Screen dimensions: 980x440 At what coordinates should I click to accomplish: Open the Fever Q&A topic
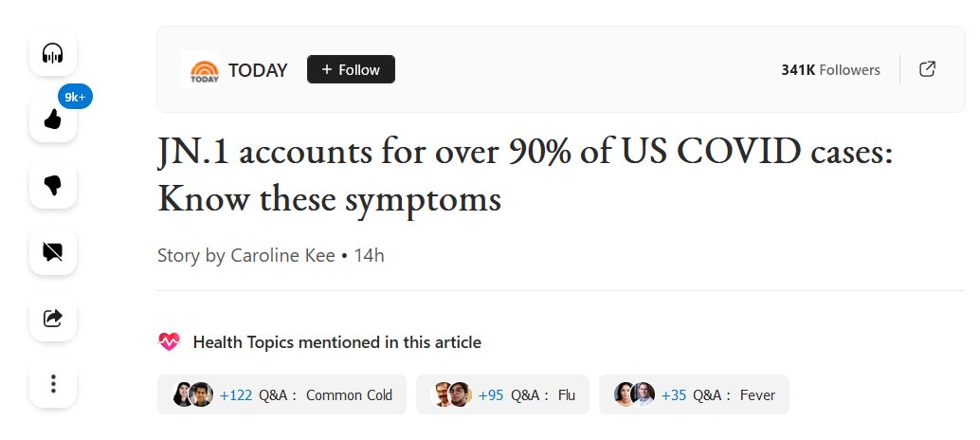757,395
